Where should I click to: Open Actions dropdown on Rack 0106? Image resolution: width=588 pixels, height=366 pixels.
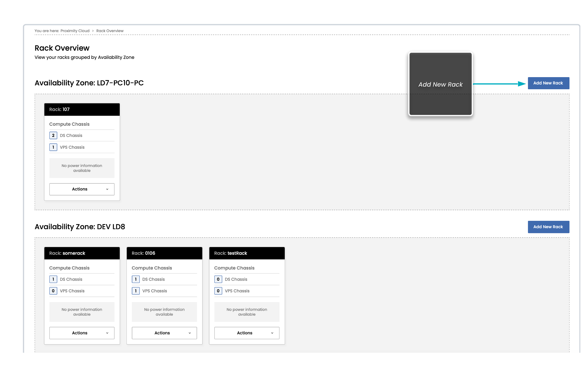coord(164,333)
